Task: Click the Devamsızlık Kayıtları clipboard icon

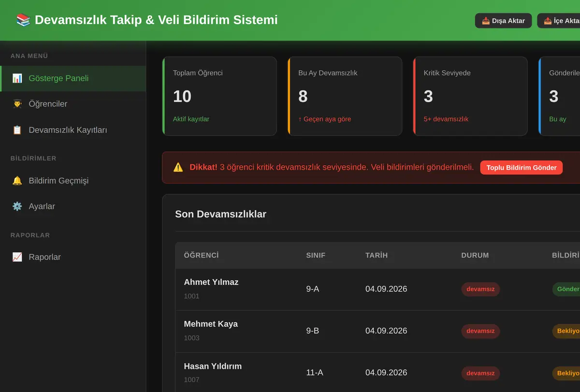Action: pos(17,130)
